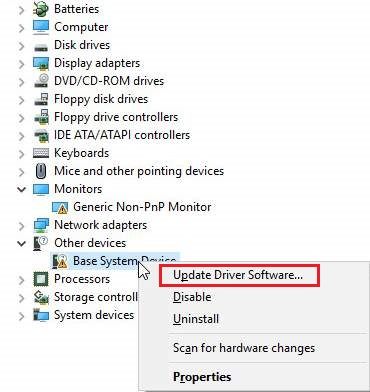Screen dimensions: 370x392
Task: Select Disable in the context menu
Action: click(192, 297)
